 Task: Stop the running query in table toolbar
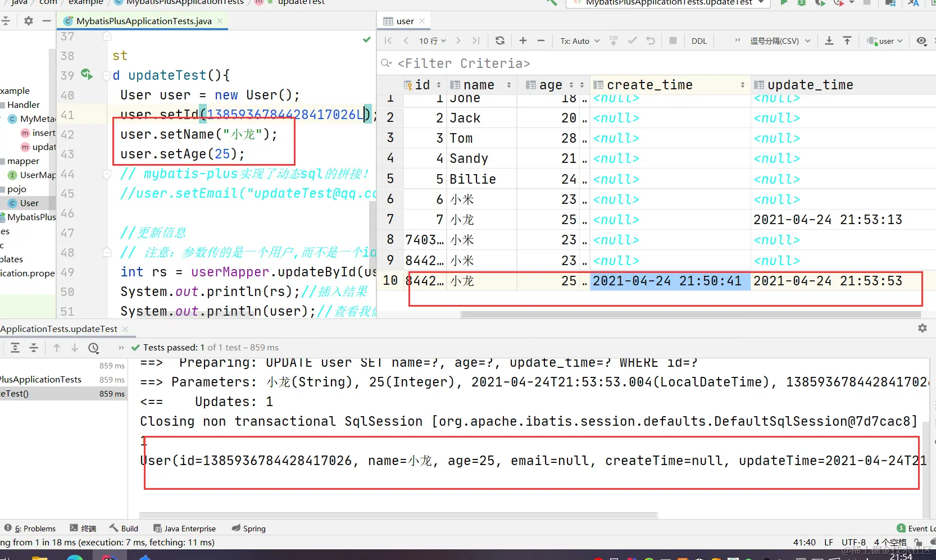point(673,40)
